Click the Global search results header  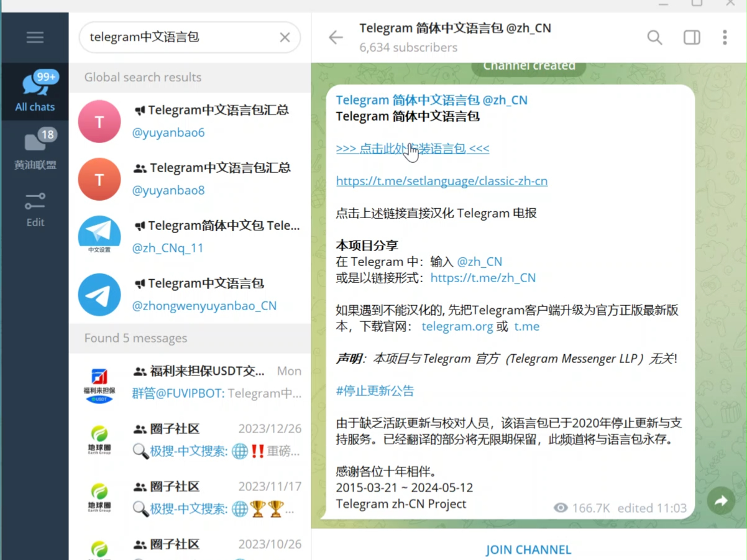[143, 77]
